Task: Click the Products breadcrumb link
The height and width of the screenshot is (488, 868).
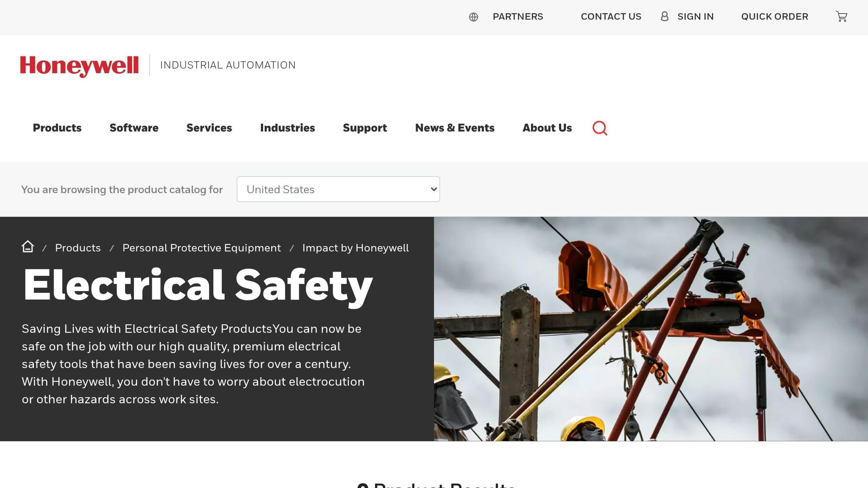Action: pyautogui.click(x=78, y=248)
